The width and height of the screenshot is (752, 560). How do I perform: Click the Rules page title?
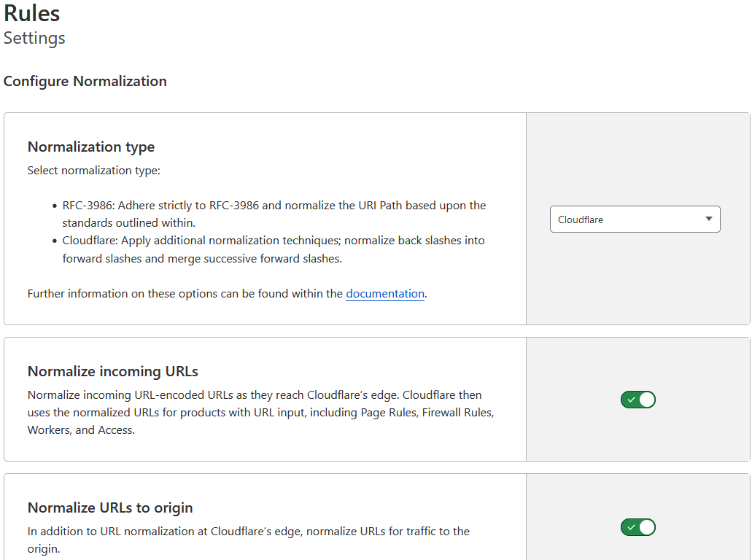(x=32, y=13)
